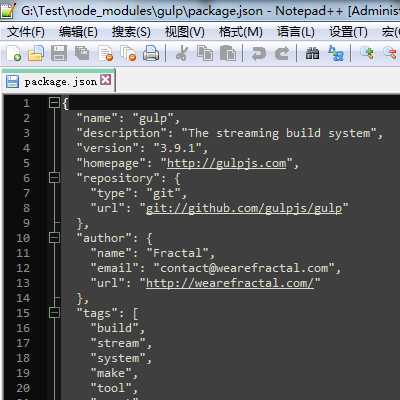The image size is (400, 400).
Task: Open the git://github.com/gulpjs/gulp link
Action: [244, 208]
